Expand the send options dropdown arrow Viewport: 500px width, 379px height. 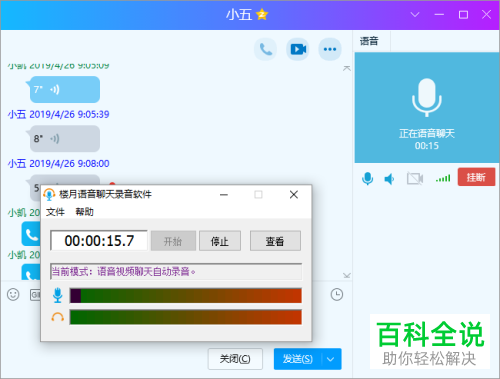331,359
